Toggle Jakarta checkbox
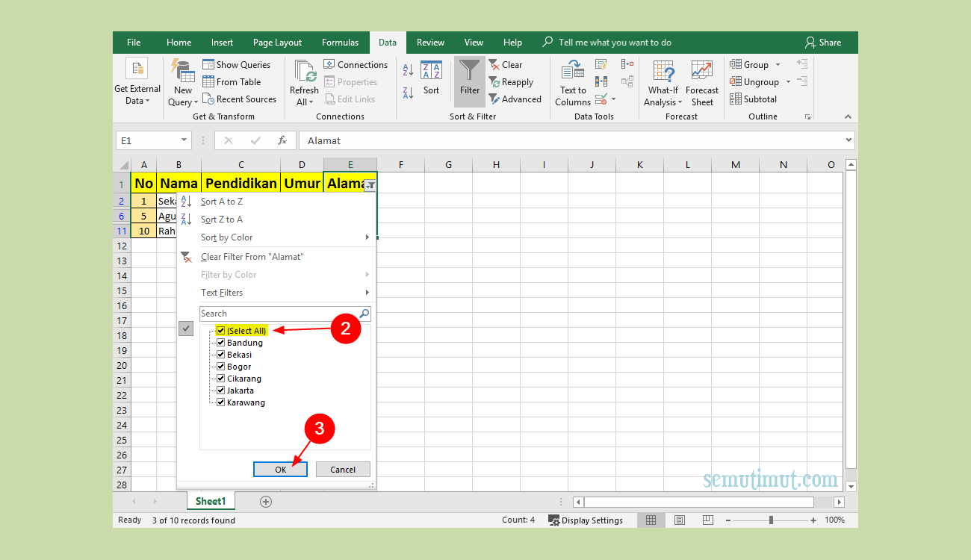 pyautogui.click(x=220, y=391)
